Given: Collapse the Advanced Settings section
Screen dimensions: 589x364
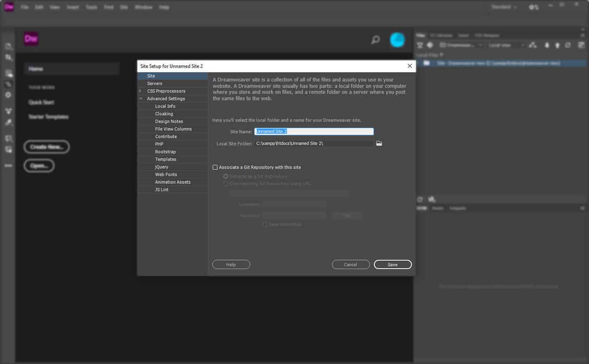Looking at the screenshot, I should coord(140,98).
